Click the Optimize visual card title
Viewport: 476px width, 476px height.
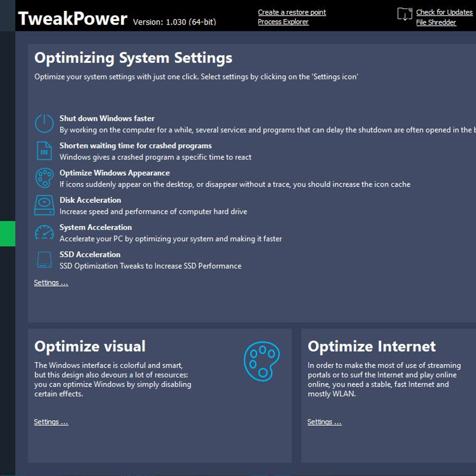(x=90, y=346)
